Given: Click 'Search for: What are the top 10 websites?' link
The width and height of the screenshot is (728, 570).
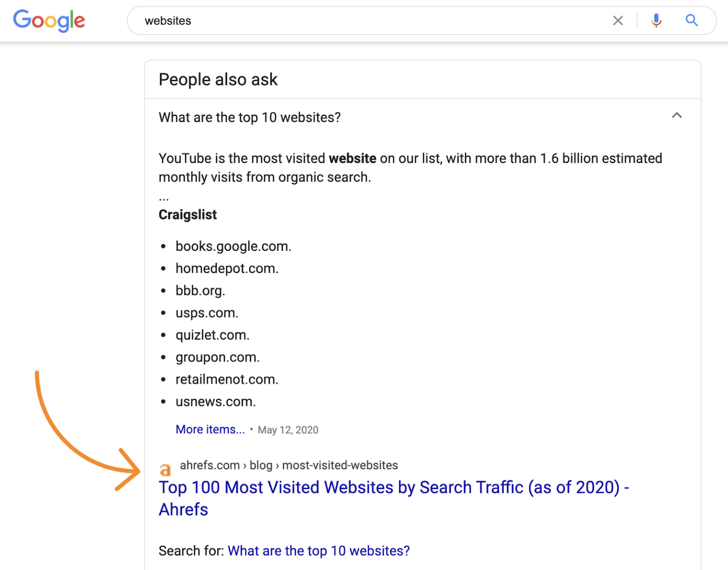Looking at the screenshot, I should pyautogui.click(x=318, y=551).
